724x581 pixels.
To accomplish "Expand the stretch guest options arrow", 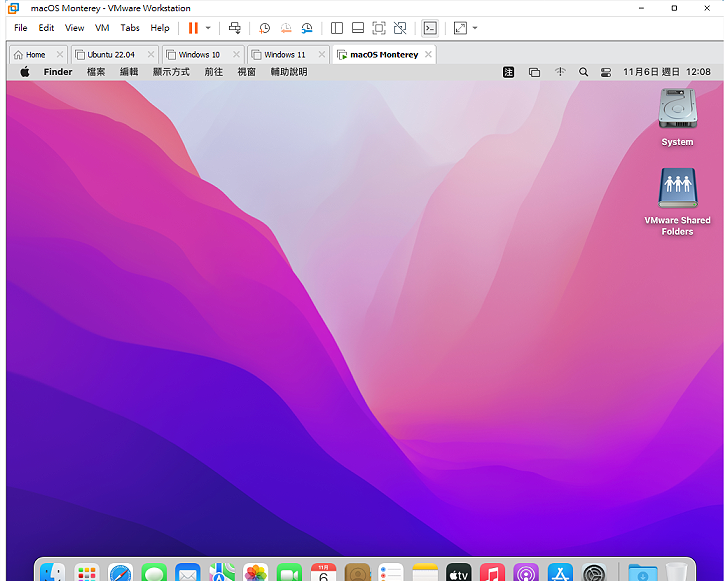I will (x=475, y=28).
